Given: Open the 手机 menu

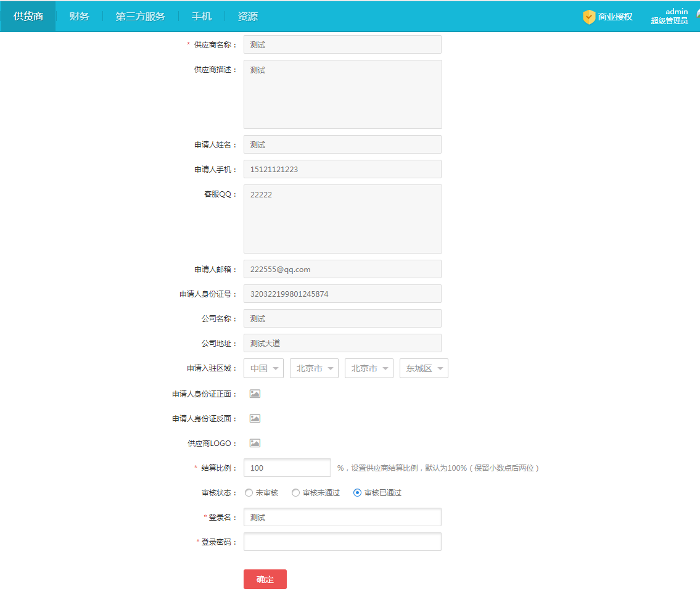Looking at the screenshot, I should click(x=202, y=16).
